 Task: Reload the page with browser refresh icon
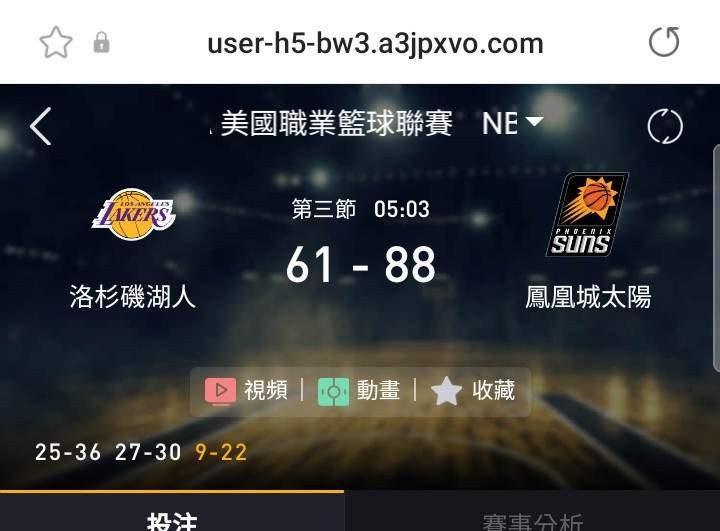click(664, 42)
